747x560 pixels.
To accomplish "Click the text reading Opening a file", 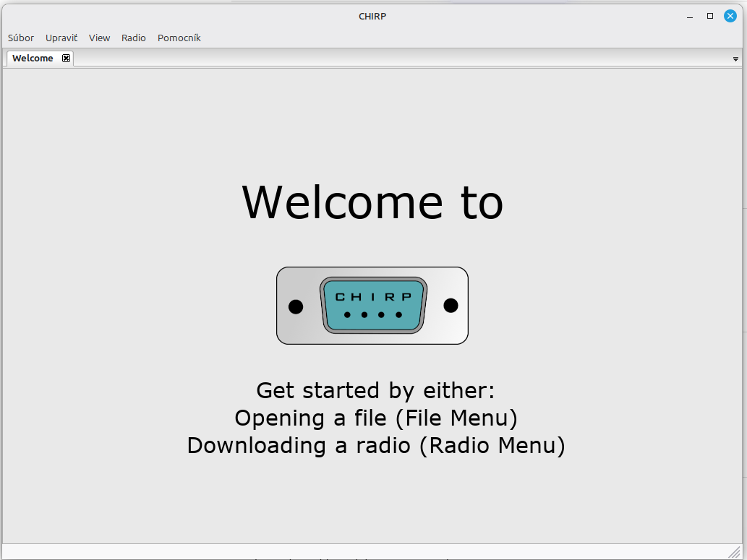I will (308, 418).
